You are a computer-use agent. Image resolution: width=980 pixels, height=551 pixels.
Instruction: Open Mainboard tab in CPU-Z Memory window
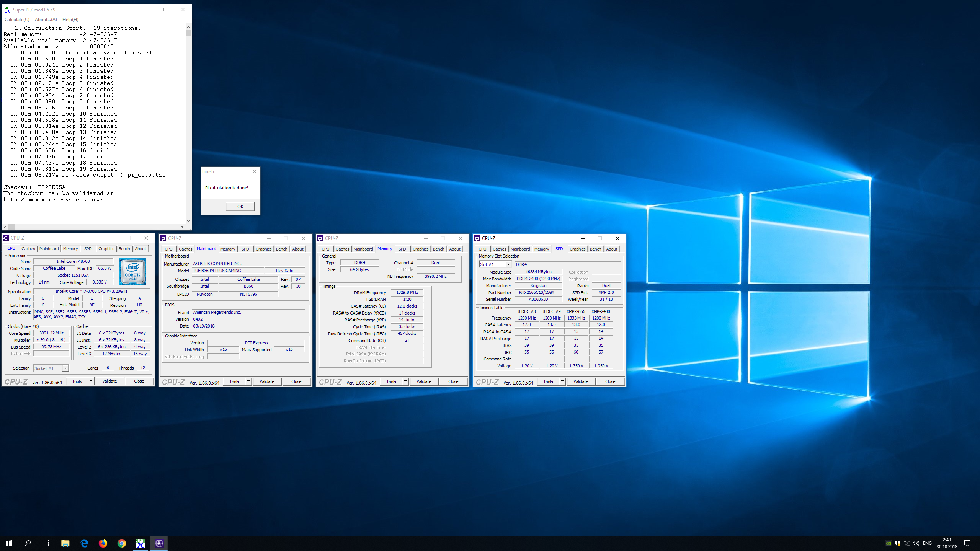363,249
